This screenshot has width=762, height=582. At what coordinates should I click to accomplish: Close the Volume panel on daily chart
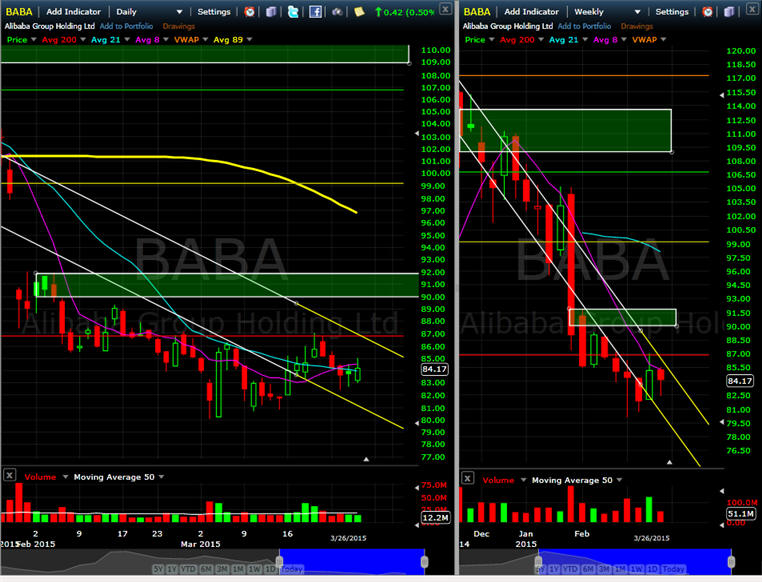(10, 477)
